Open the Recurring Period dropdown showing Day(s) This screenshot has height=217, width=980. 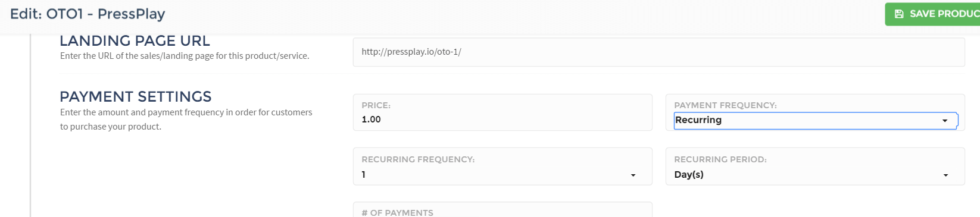[814, 175]
